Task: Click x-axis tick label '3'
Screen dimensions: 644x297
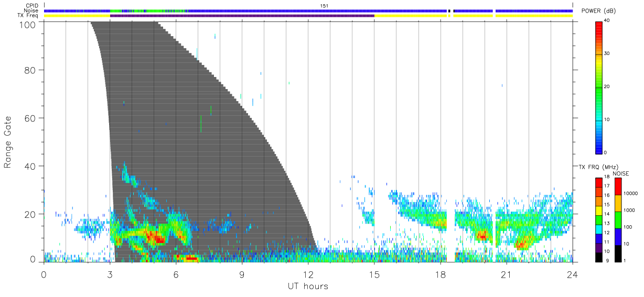Action: point(110,274)
